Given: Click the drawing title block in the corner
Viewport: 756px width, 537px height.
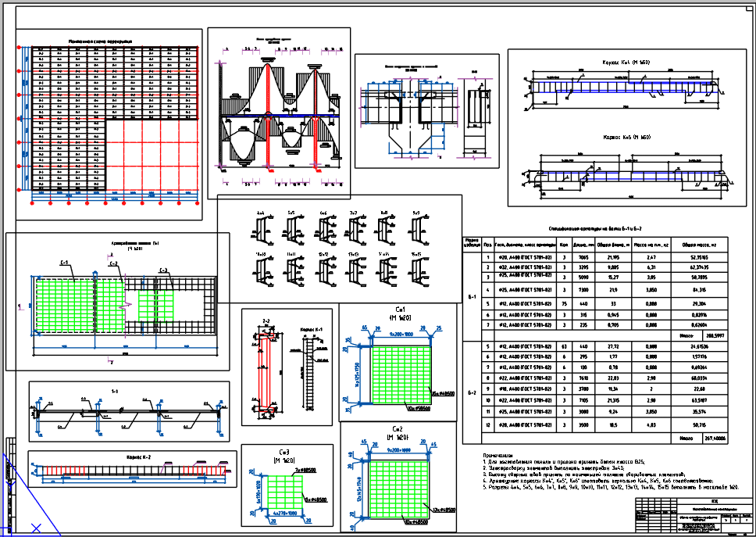Looking at the screenshot, I should [694, 514].
